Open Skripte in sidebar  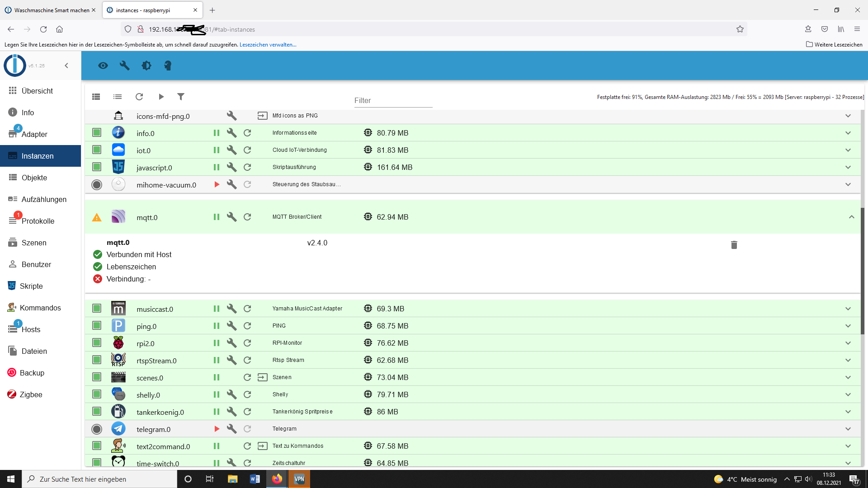point(41,286)
